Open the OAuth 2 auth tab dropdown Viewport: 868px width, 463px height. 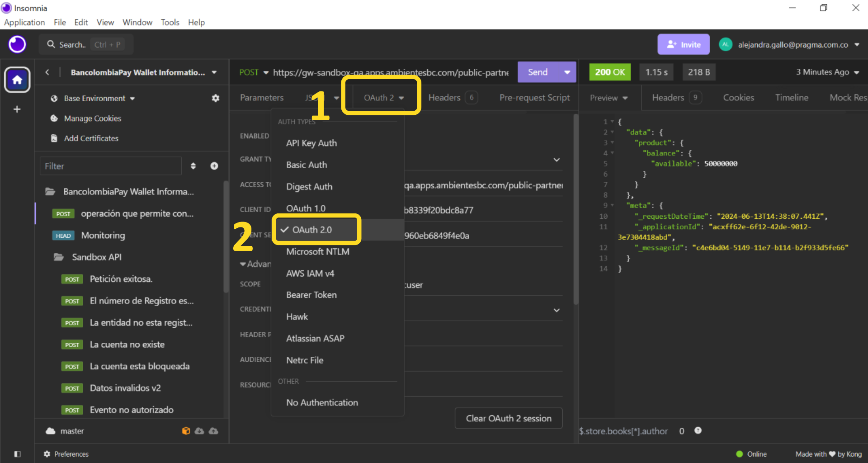[x=384, y=98]
